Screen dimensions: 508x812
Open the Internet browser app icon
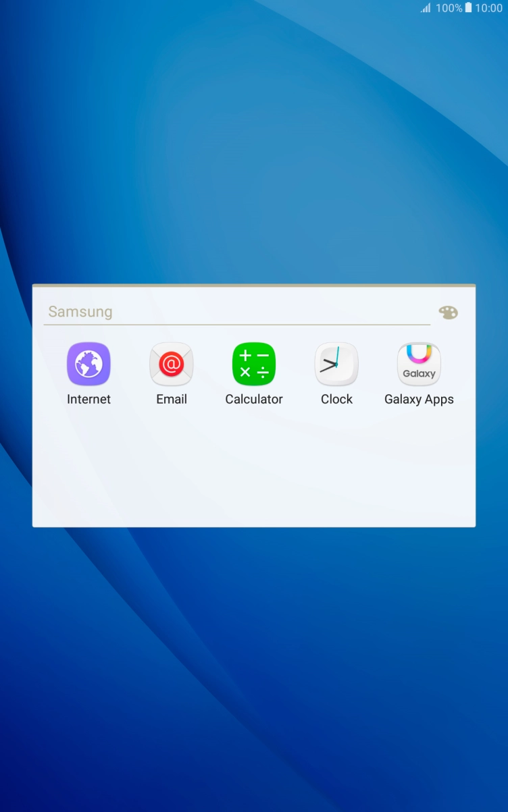[x=88, y=364]
